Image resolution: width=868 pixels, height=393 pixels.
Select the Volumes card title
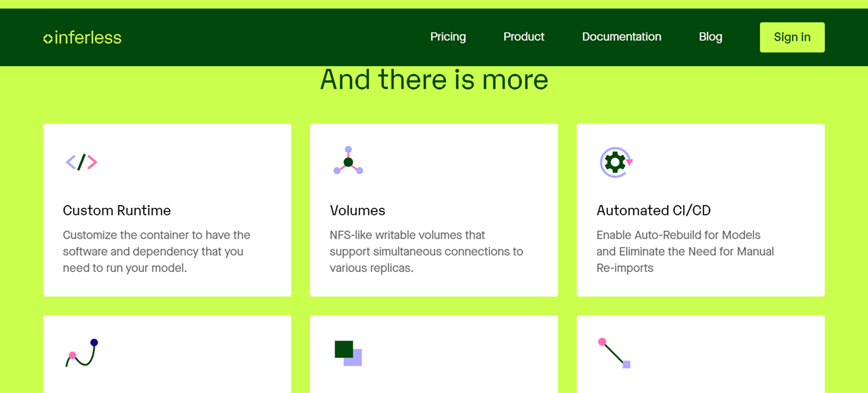click(x=358, y=211)
